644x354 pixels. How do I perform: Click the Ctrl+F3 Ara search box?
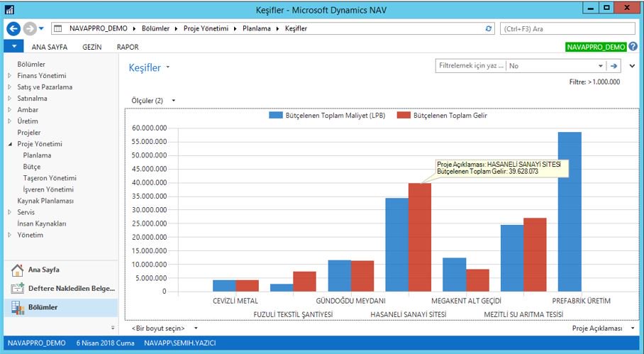pyautogui.click(x=567, y=29)
